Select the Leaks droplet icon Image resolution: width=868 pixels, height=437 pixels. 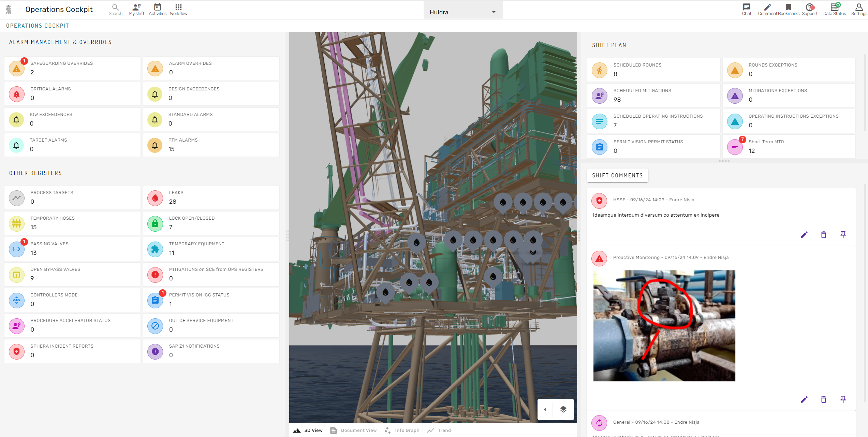(x=155, y=198)
